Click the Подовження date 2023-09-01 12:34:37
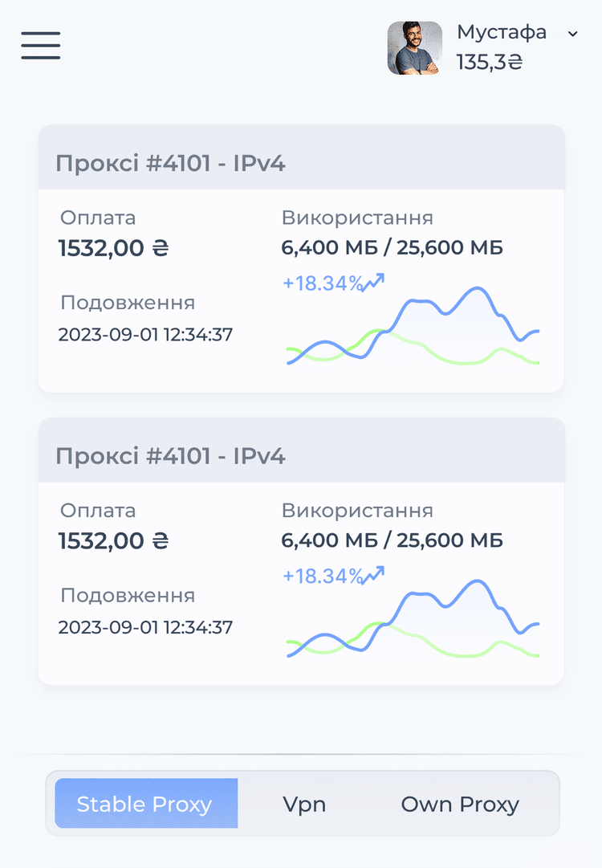The width and height of the screenshot is (602, 868). coord(144,335)
